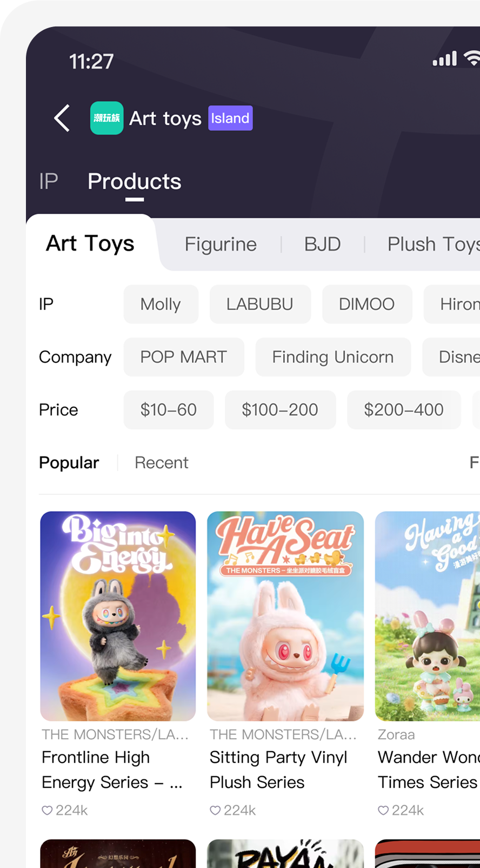Screen dimensions: 480x868
Task: Open the Big into Energy product image
Action: 118,616
